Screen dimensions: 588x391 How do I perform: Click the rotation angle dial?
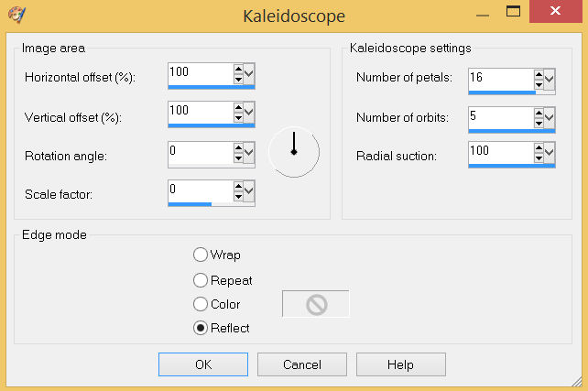click(x=293, y=152)
